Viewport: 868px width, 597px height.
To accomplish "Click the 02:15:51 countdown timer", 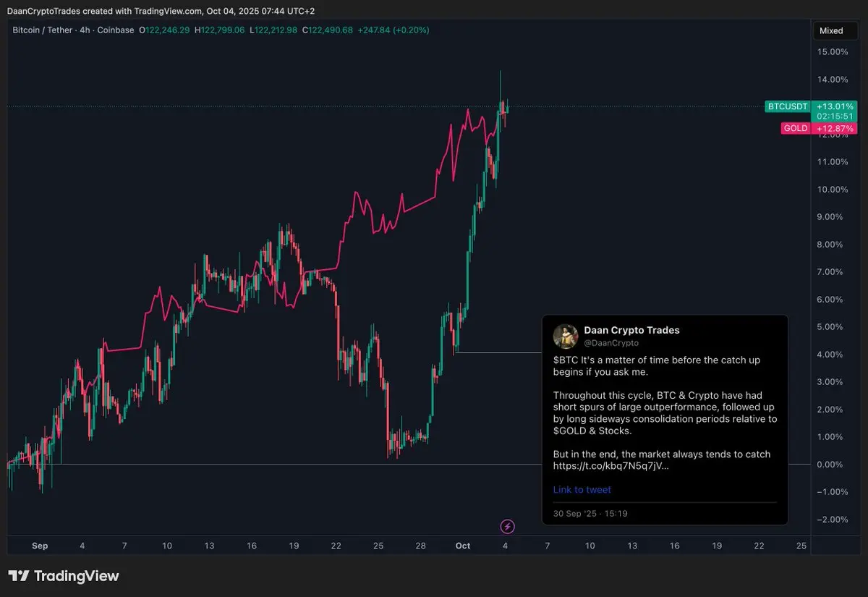I will 834,117.
